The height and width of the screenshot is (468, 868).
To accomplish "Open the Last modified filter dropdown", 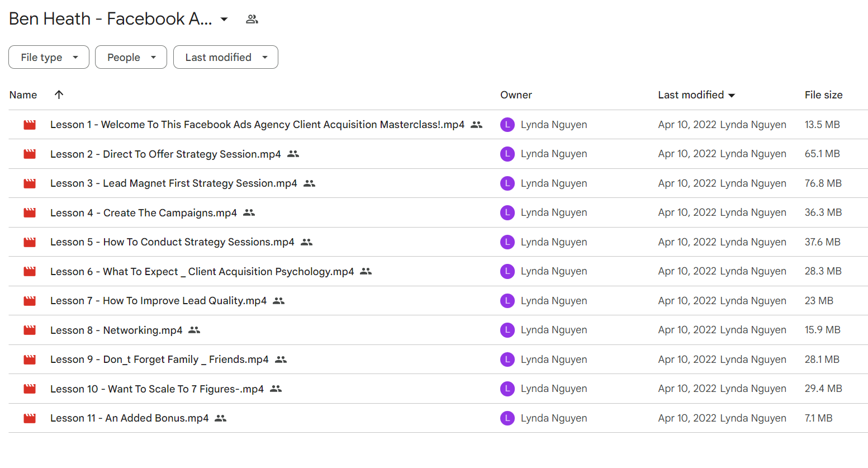I will [226, 57].
